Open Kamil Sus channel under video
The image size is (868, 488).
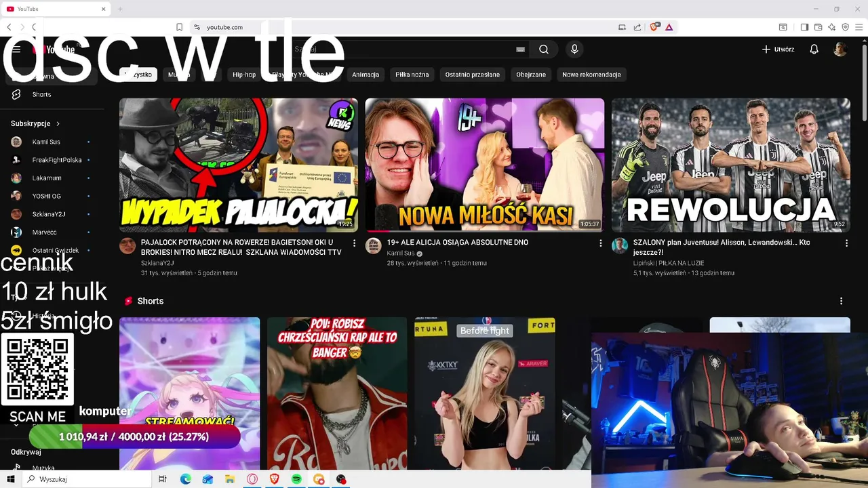tap(400, 253)
